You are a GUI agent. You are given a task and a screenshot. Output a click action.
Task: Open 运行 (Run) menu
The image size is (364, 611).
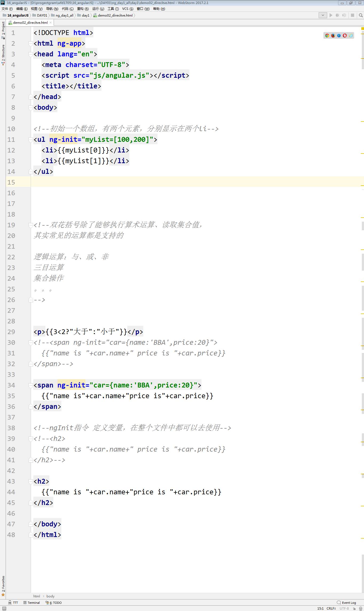tap(98, 9)
